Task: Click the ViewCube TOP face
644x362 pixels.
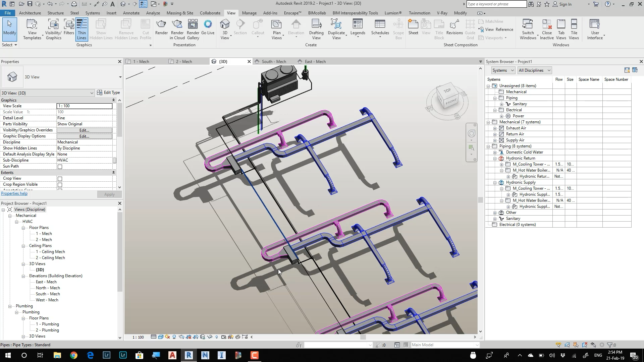Action: tap(447, 91)
